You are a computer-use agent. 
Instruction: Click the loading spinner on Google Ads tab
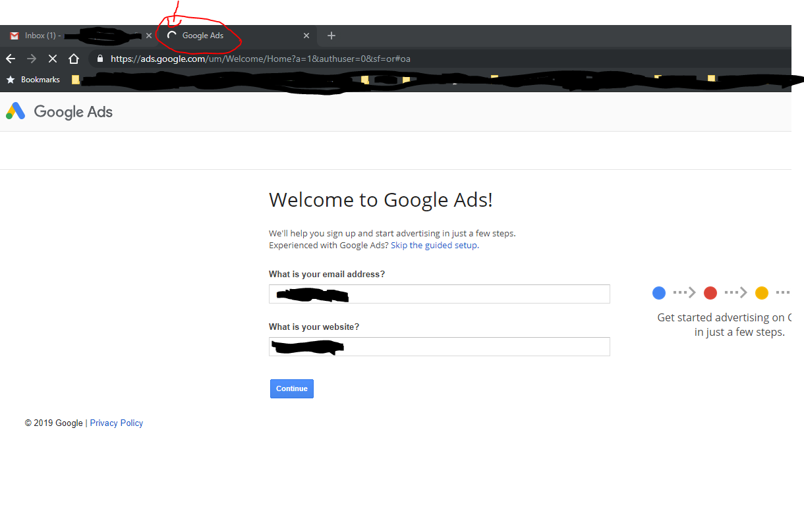(171, 36)
